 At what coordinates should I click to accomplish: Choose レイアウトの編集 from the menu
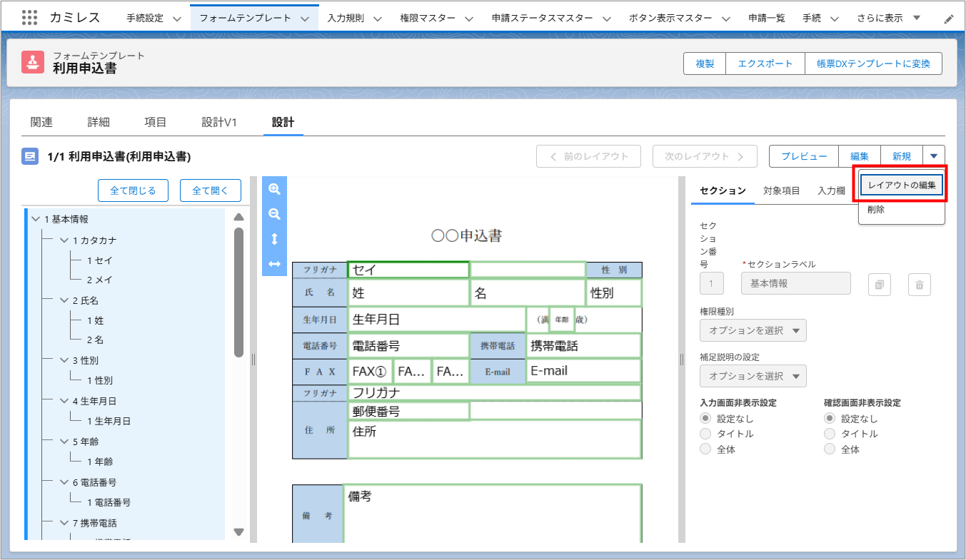[902, 185]
